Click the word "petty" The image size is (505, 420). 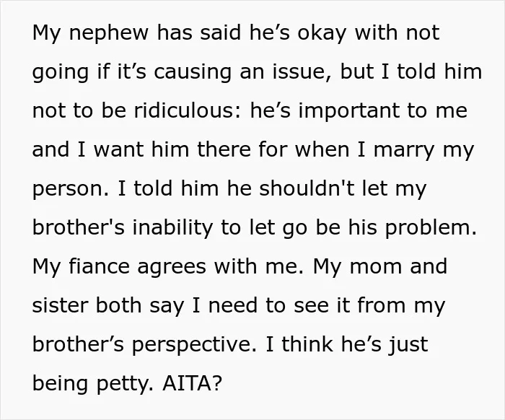click(123, 383)
